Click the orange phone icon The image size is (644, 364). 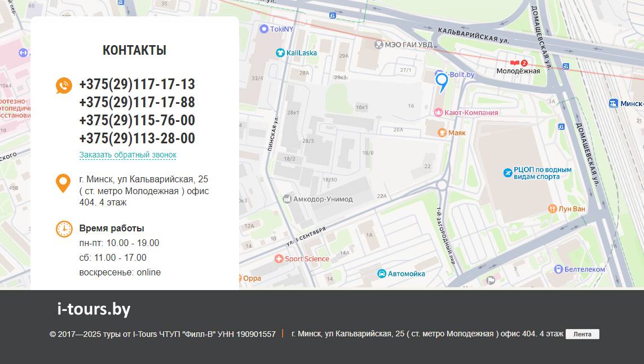click(x=64, y=85)
